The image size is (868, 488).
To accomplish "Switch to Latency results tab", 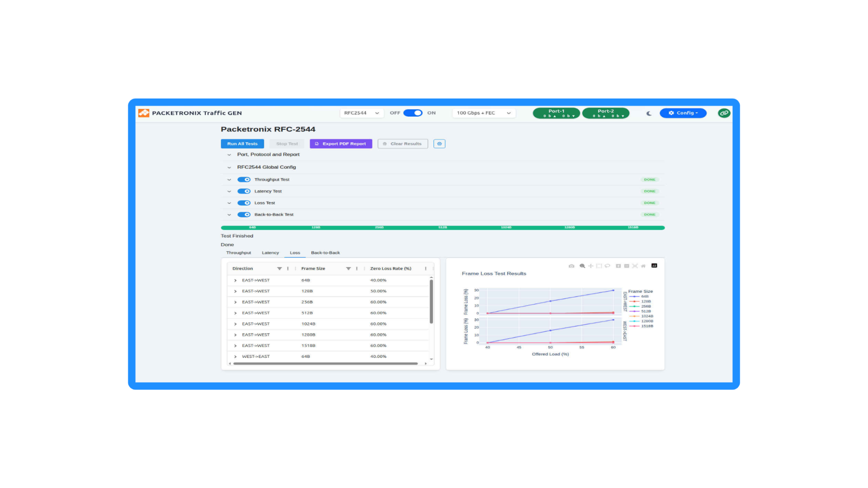I will pyautogui.click(x=270, y=253).
